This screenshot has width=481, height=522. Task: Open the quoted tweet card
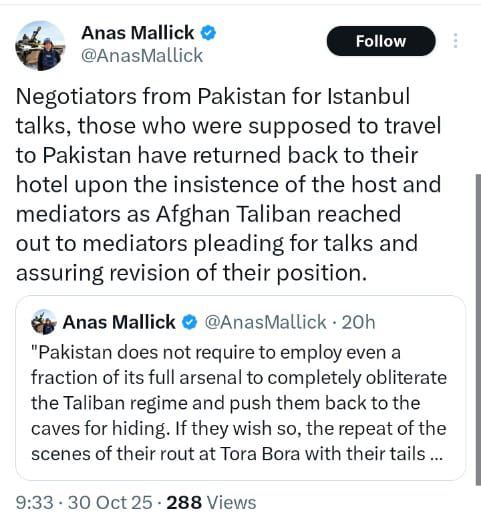240,388
